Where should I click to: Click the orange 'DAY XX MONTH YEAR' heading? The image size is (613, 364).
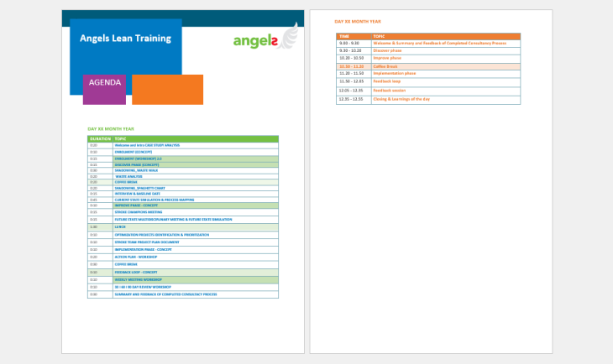358,22
